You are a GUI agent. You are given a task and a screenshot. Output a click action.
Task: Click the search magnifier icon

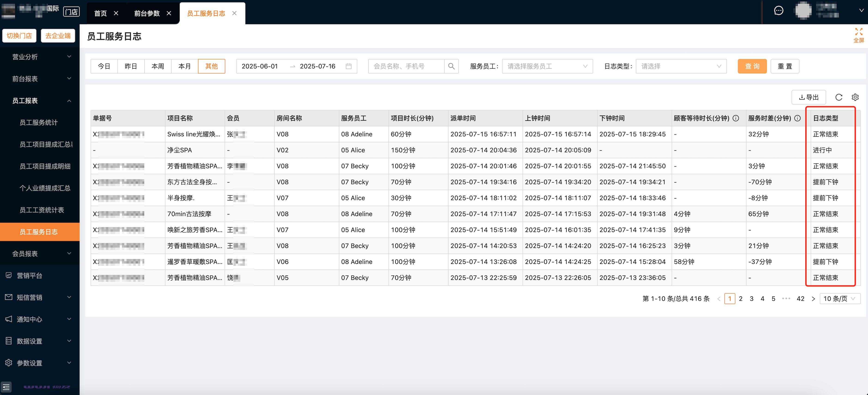(451, 66)
